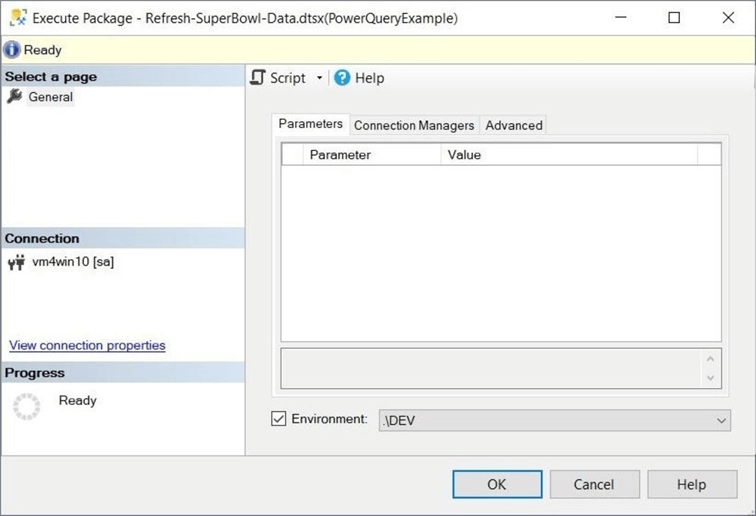This screenshot has width=756, height=516.
Task: Switch to the Connection Managers tab
Action: click(x=414, y=125)
